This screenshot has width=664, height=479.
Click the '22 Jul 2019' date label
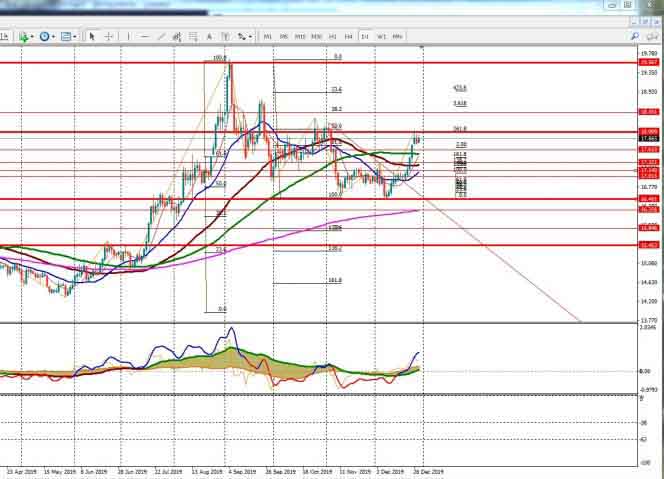(169, 471)
